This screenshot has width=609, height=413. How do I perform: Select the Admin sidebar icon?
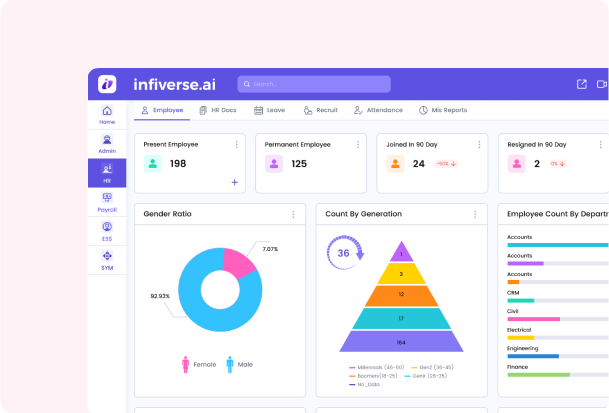click(107, 143)
